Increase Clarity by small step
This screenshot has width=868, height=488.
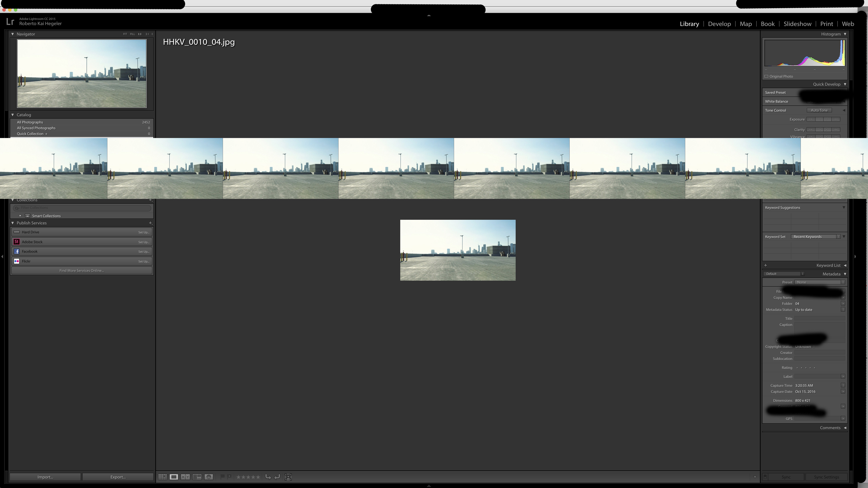828,130
